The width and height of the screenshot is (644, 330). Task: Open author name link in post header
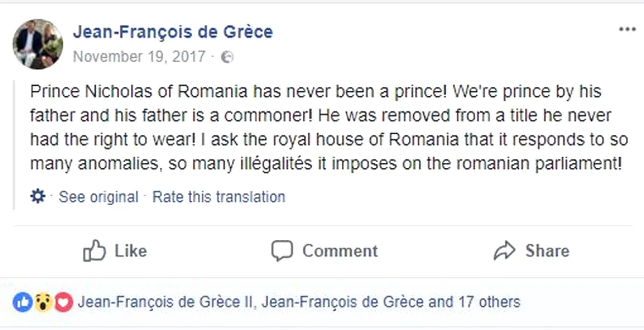pyautogui.click(x=173, y=32)
